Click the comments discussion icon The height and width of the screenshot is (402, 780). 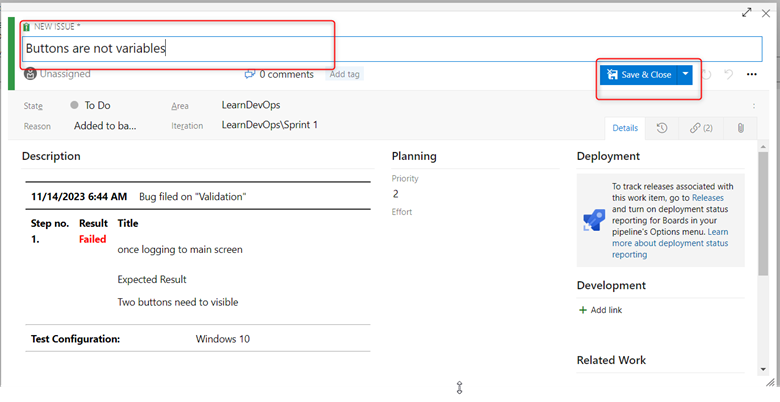tap(250, 74)
